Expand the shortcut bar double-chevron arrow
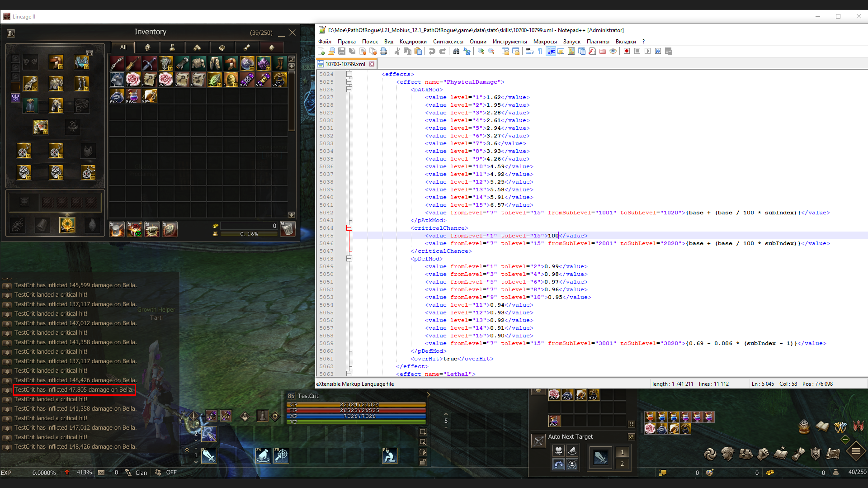Image resolution: width=868 pixels, height=488 pixels. [x=187, y=450]
